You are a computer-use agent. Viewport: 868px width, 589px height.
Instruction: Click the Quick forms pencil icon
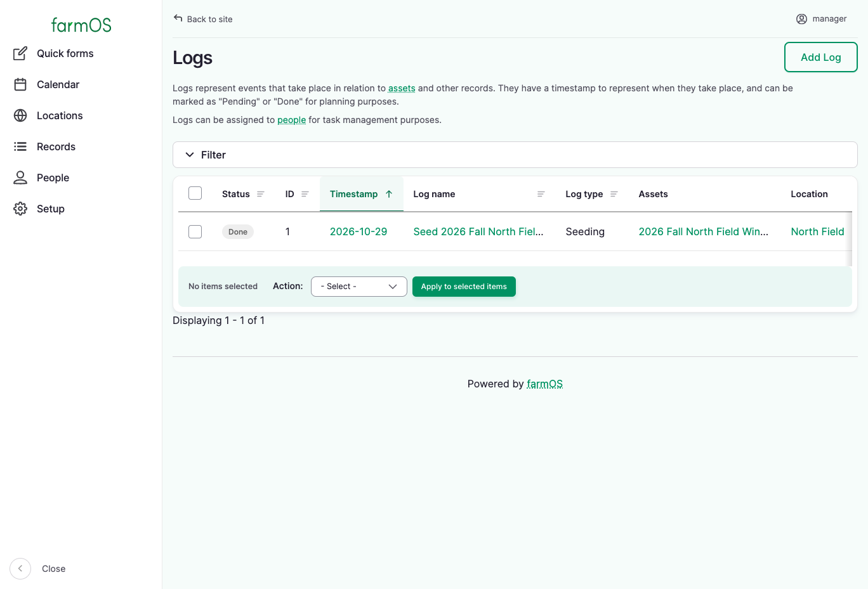(x=20, y=53)
